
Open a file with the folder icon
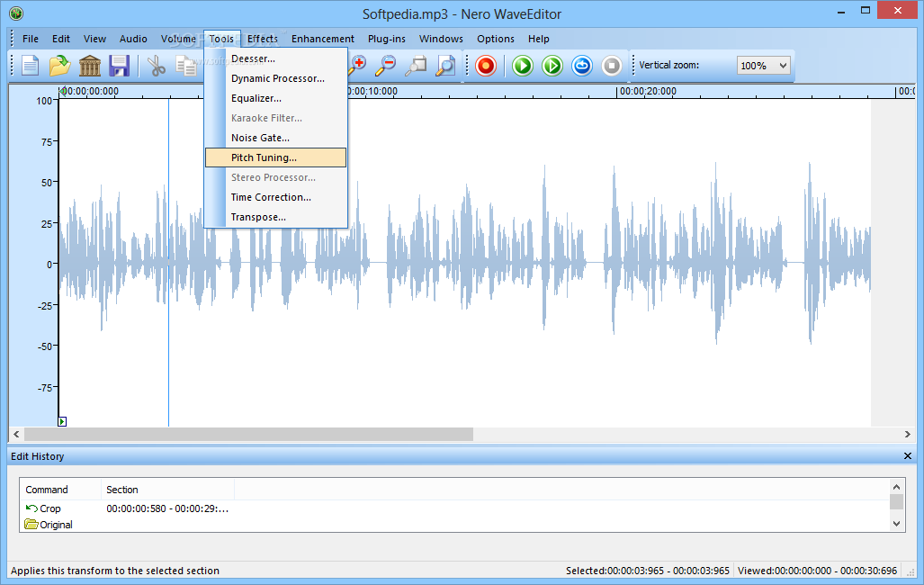click(59, 66)
